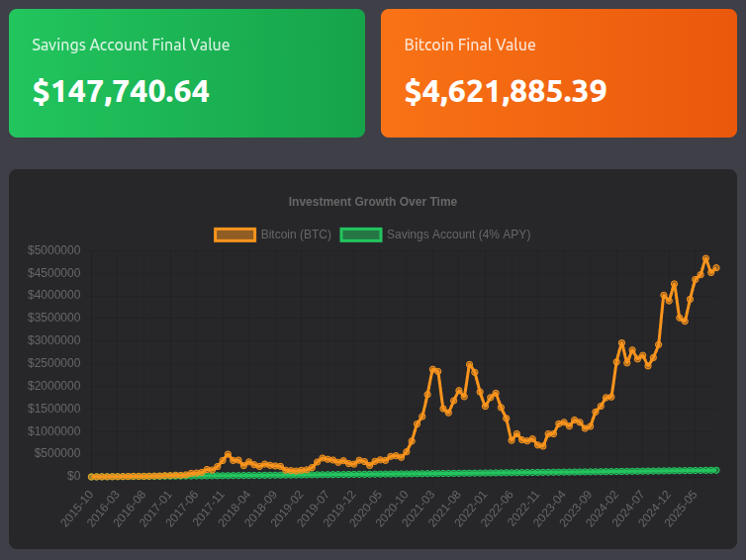Toggle the Savings Account (4% APY) legend label
The image size is (746, 560).
(458, 234)
